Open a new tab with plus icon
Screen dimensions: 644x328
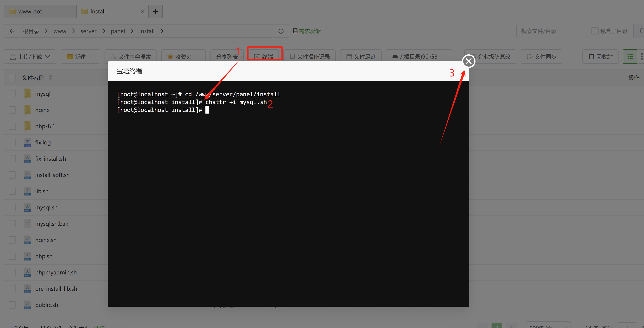click(155, 11)
